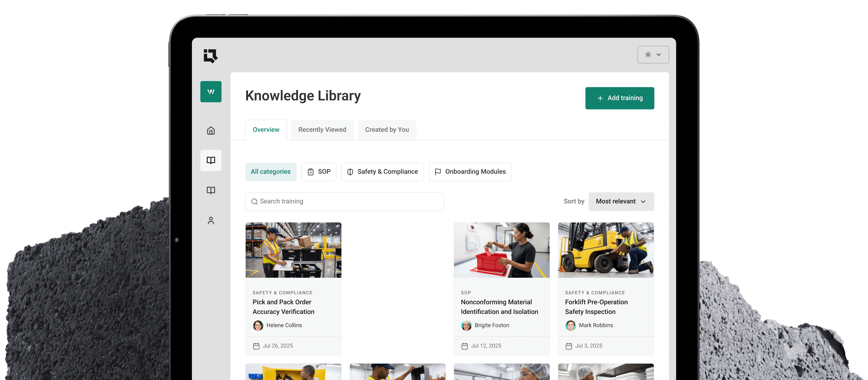
Task: Click the flag icon on Onboarding Modules filter
Action: point(438,172)
